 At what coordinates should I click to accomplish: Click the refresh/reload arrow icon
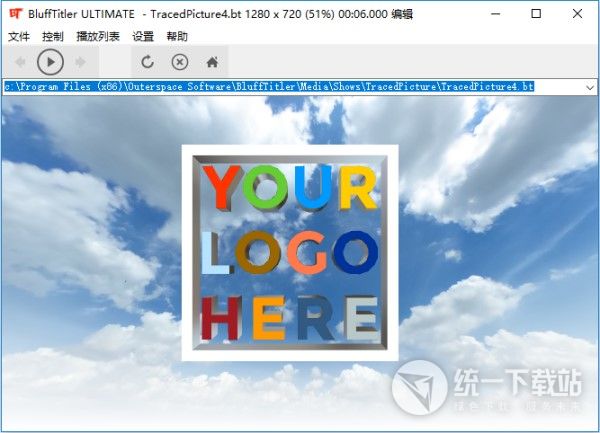tap(147, 62)
